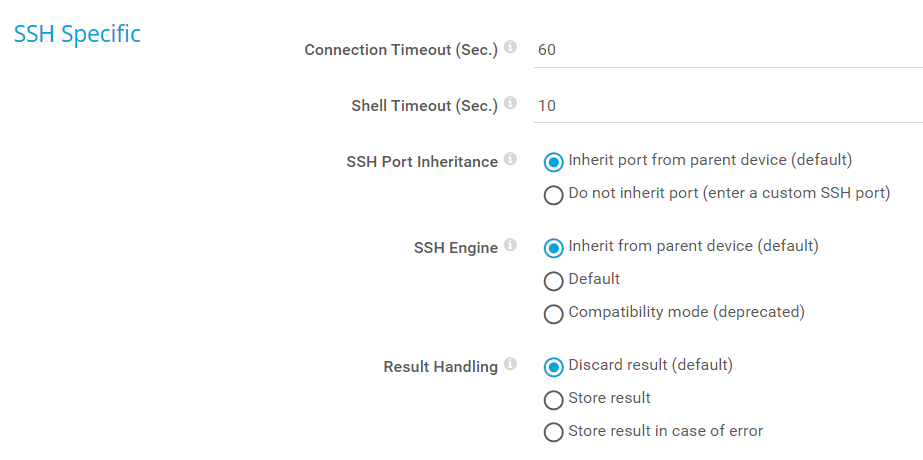This screenshot has height=460, width=923.
Task: Click the Connection Timeout (Sec.) label
Action: click(x=400, y=50)
